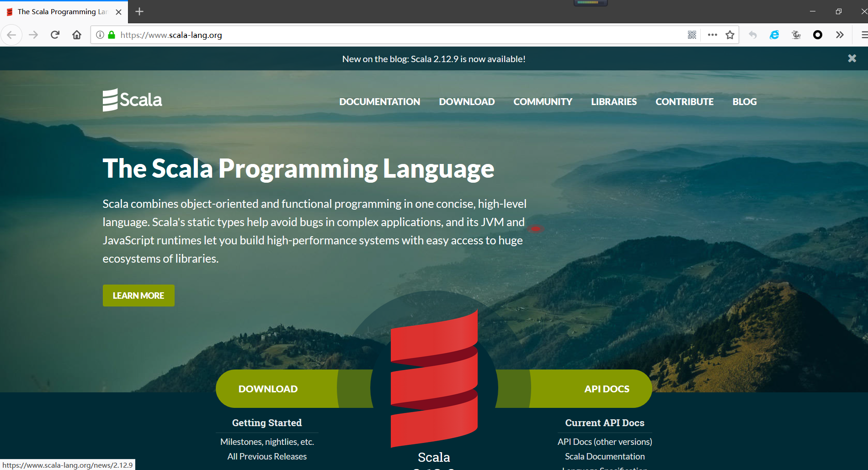Open the All Previous Releases link
Image resolution: width=868 pixels, height=470 pixels.
267,456
